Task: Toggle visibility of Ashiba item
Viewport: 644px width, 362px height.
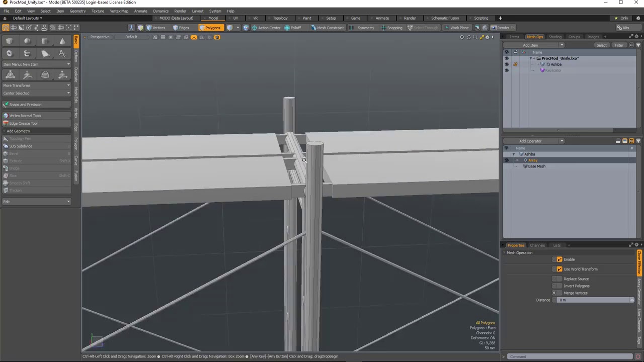Action: pos(506,64)
